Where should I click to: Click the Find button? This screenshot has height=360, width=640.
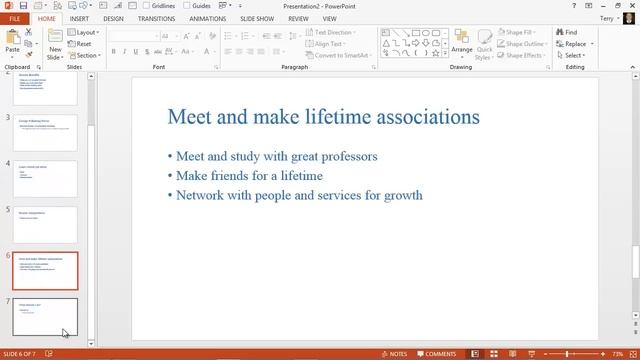point(567,32)
